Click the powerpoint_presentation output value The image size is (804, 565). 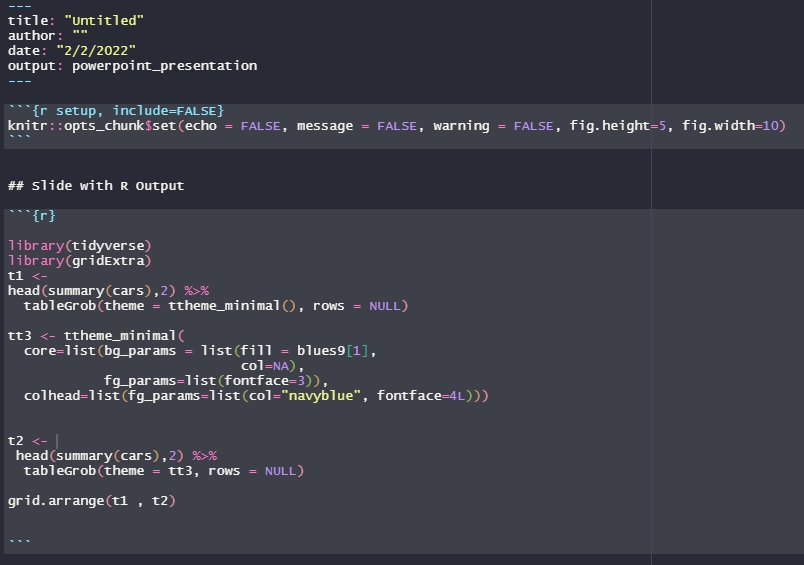[x=165, y=66]
